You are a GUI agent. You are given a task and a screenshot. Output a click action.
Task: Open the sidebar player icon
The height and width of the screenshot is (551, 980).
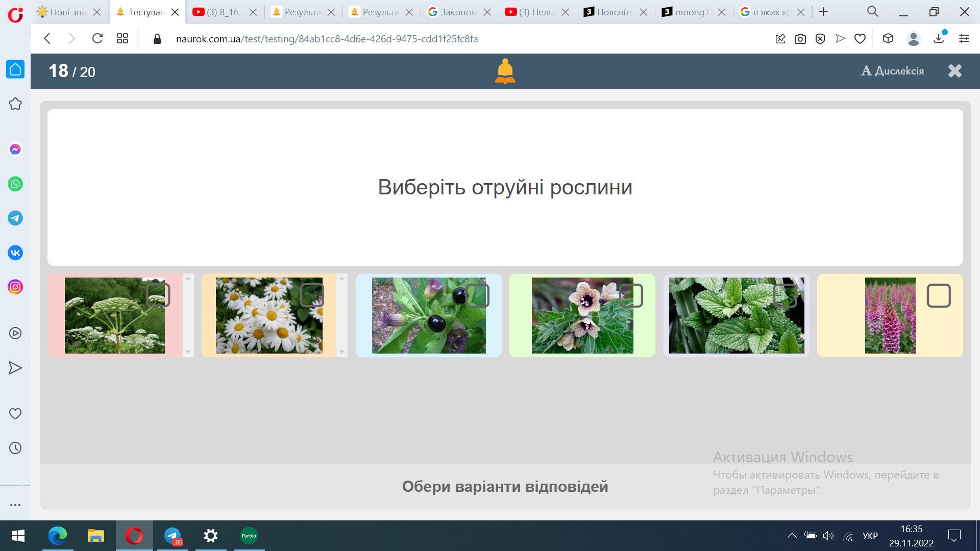pos(15,334)
